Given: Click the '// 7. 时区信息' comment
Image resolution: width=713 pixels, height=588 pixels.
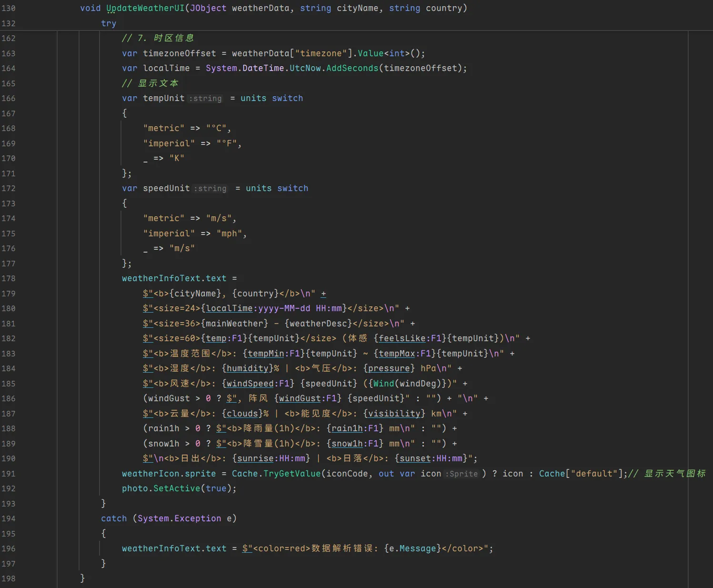Looking at the screenshot, I should pyautogui.click(x=158, y=38).
